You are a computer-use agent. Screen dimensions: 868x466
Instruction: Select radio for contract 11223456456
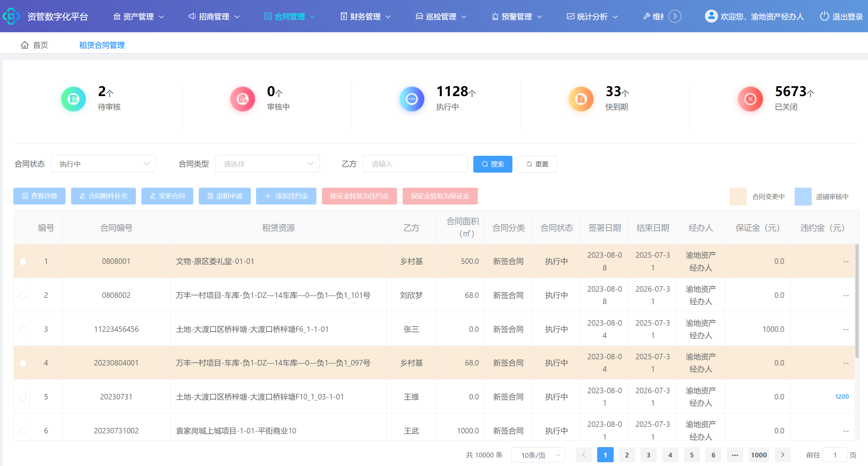pos(23,329)
